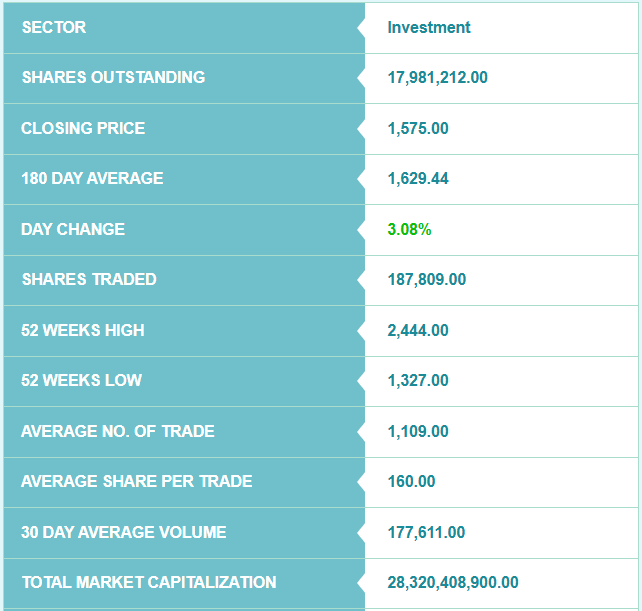This screenshot has height=611, width=642.
Task: Click the 17,981,212.00 shares outstanding value
Action: (x=437, y=77)
